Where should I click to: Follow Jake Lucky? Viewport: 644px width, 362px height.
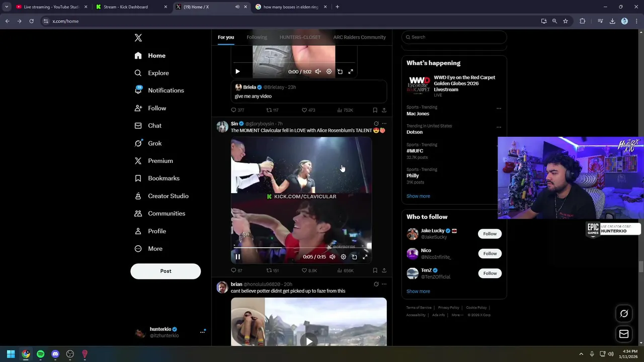pyautogui.click(x=490, y=234)
